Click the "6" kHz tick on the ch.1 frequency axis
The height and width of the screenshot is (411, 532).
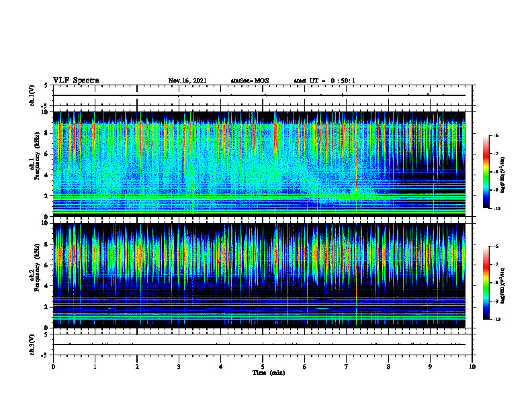coord(46,154)
